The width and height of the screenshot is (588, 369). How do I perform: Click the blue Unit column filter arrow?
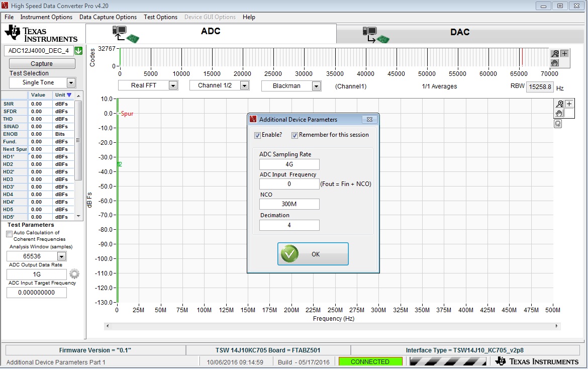(x=69, y=95)
